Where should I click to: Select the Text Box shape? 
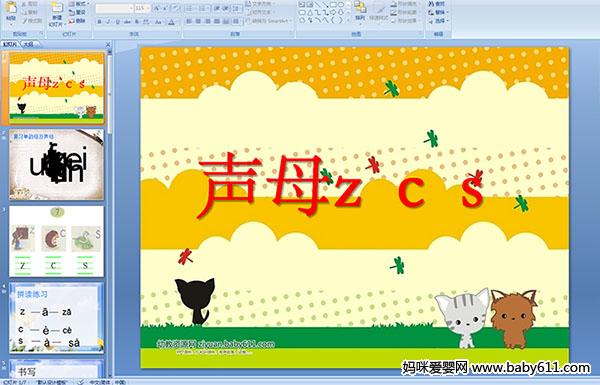(x=302, y=5)
